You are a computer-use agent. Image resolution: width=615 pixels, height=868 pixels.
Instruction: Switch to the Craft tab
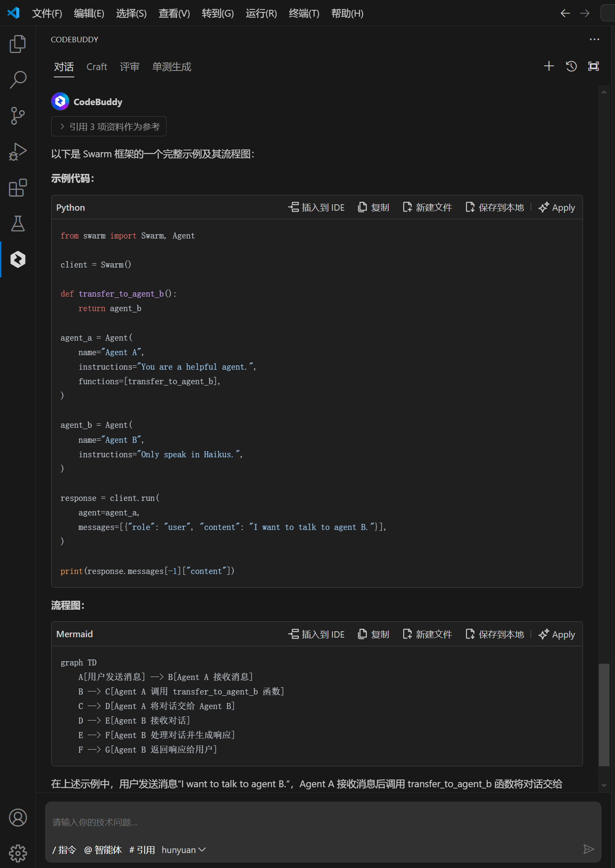(x=97, y=67)
